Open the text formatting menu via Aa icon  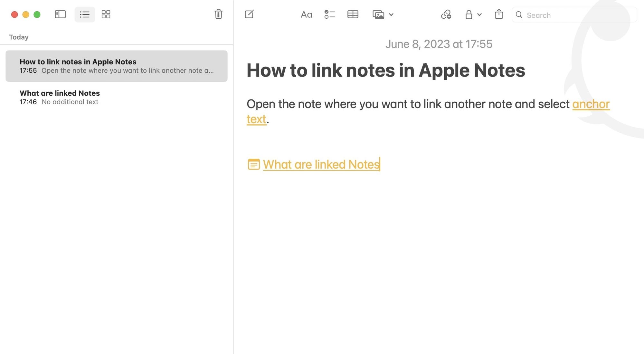[x=306, y=14]
